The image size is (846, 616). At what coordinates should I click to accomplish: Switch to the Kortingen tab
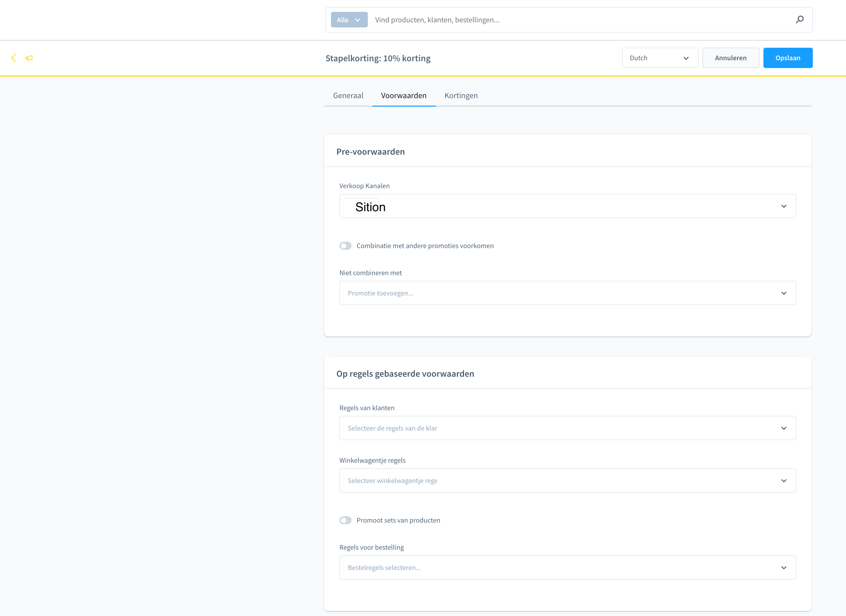click(x=461, y=95)
